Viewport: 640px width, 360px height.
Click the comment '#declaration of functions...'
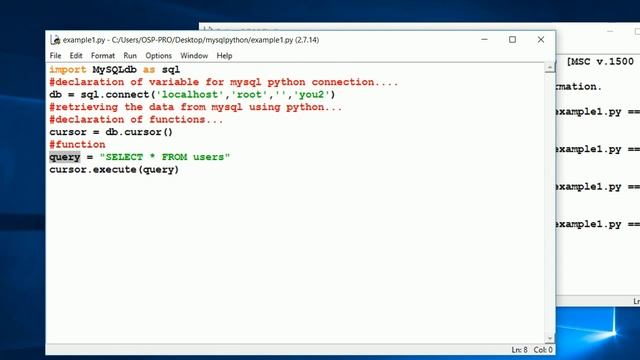coord(136,120)
